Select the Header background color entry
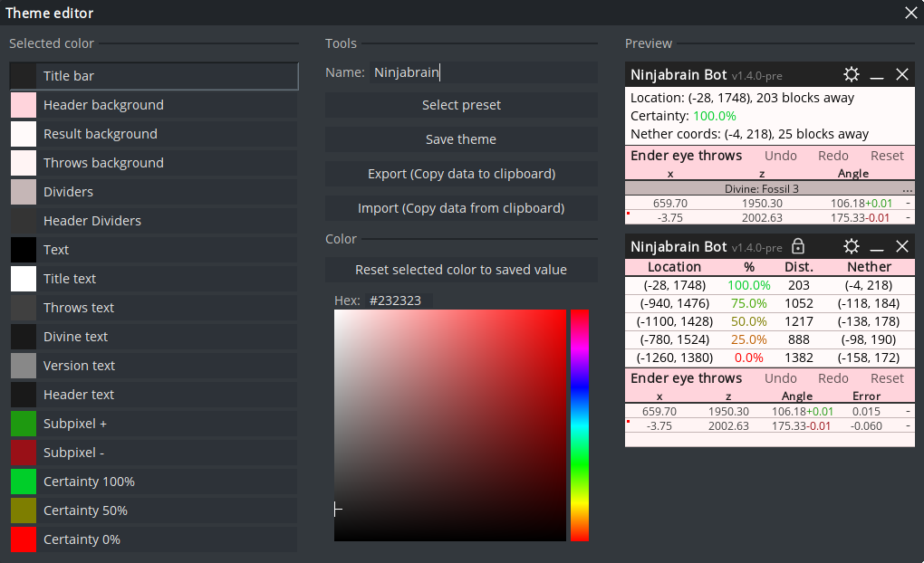This screenshot has width=924, height=563. tap(154, 105)
